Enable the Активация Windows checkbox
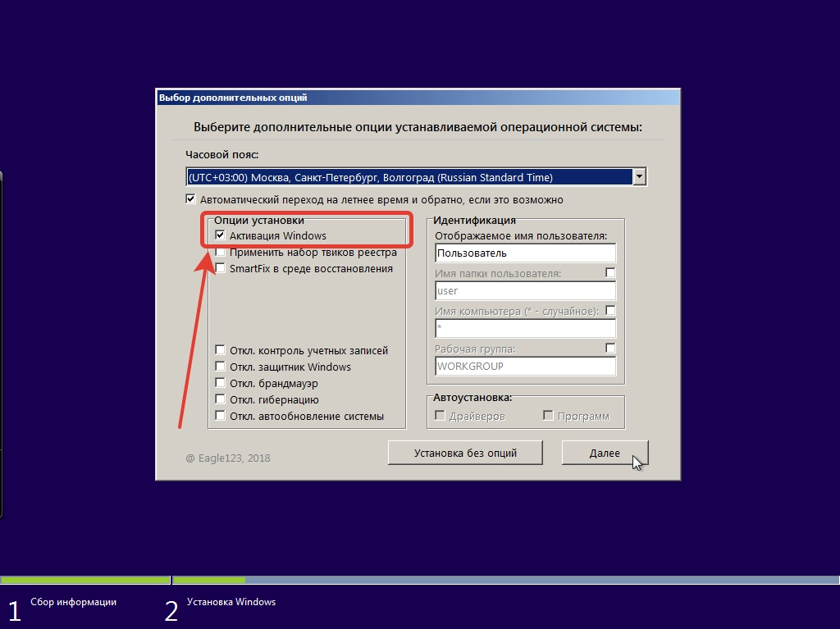Viewport: 840px width, 629px height. point(220,235)
